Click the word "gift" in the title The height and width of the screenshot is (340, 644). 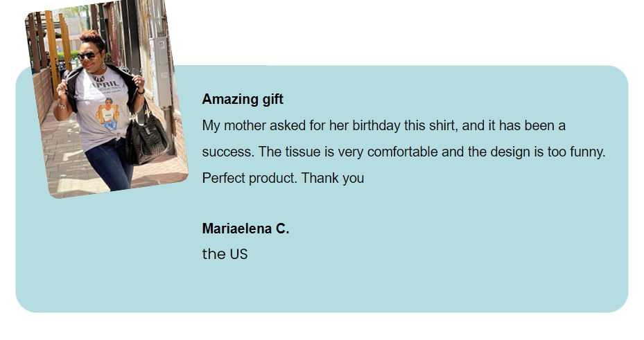(x=272, y=100)
